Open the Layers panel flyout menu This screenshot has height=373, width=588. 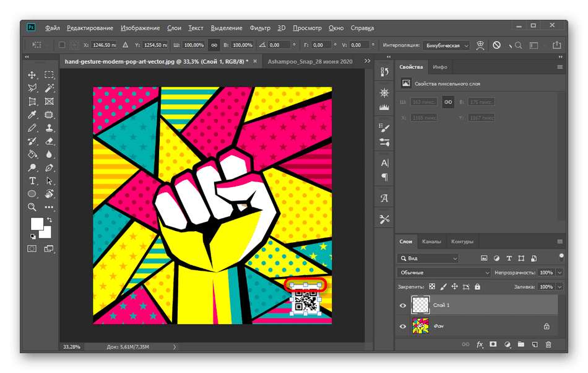(x=560, y=241)
